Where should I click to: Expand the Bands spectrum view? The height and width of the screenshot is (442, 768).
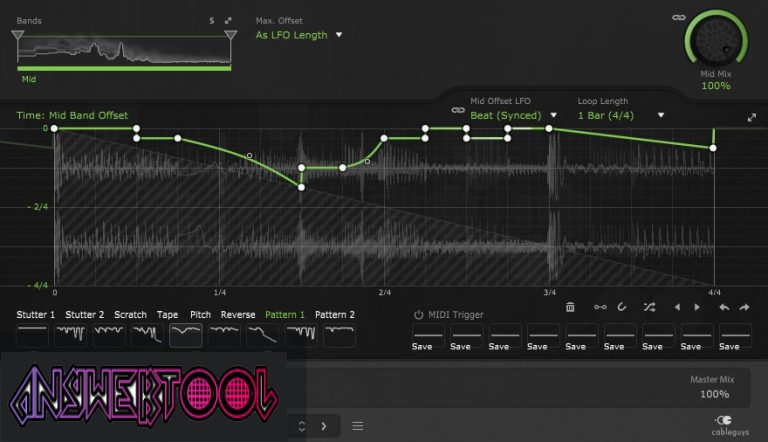pyautogui.click(x=228, y=21)
